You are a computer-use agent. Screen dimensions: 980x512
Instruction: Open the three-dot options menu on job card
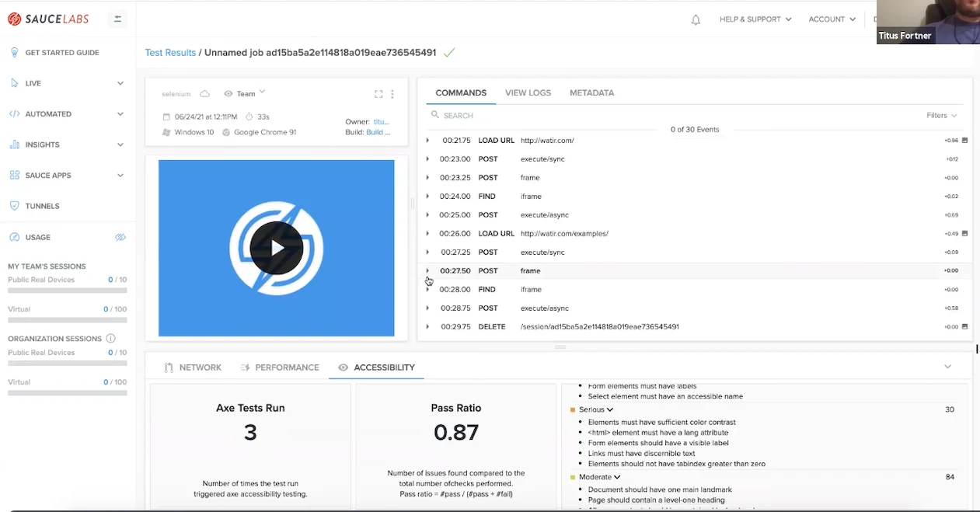(392, 93)
